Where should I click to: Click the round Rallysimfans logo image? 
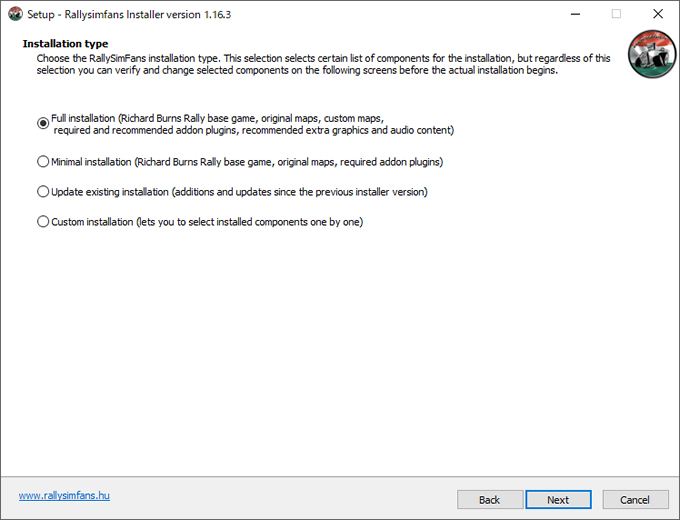tap(652, 54)
